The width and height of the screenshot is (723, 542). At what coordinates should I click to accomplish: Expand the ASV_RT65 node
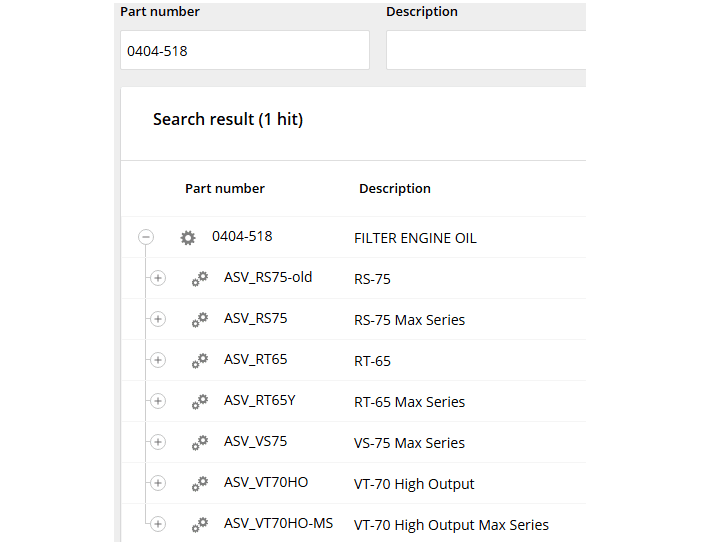[x=158, y=360]
